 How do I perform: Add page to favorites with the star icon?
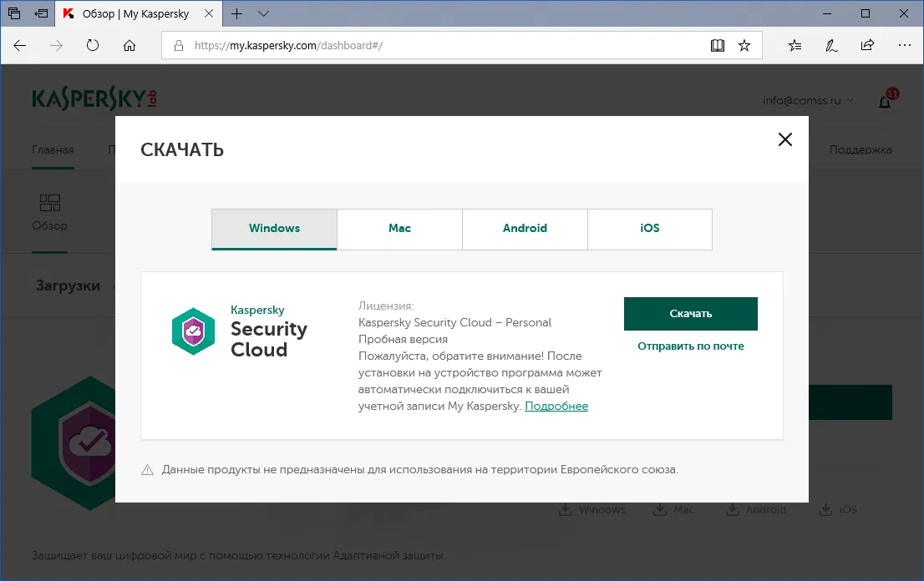[x=744, y=45]
